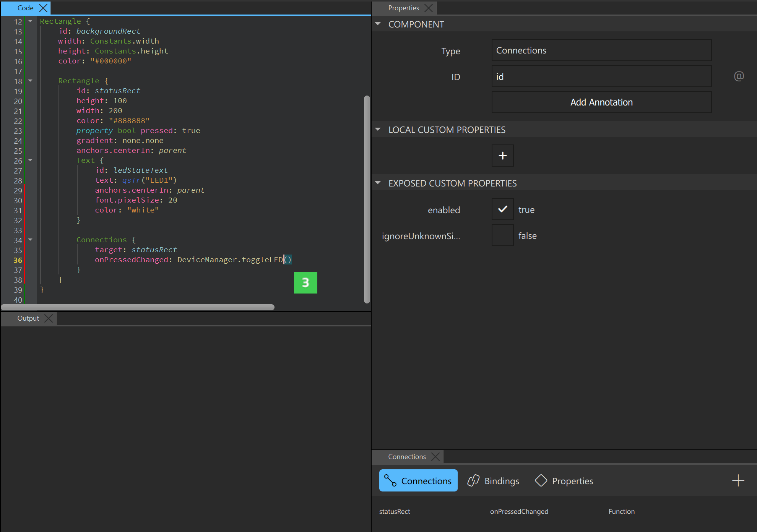The height and width of the screenshot is (532, 757).
Task: Collapse the LOCAL CUSTOM PROPERTIES section
Action: [378, 130]
